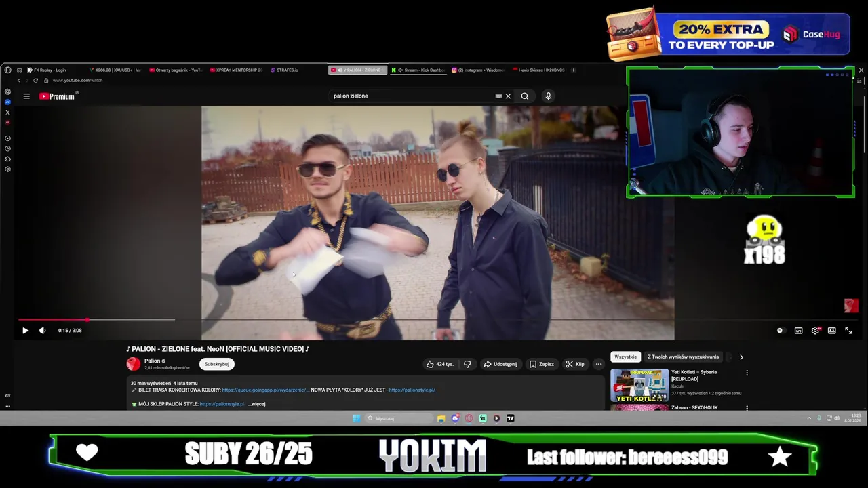Open Messenger in the browser sidebar
The width and height of the screenshot is (868, 488).
pyautogui.click(x=7, y=102)
